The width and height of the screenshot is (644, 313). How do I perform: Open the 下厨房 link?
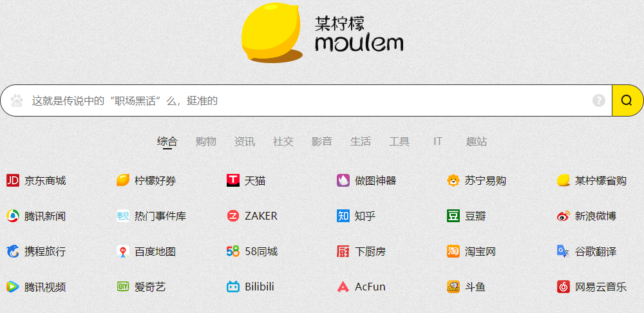tap(370, 251)
